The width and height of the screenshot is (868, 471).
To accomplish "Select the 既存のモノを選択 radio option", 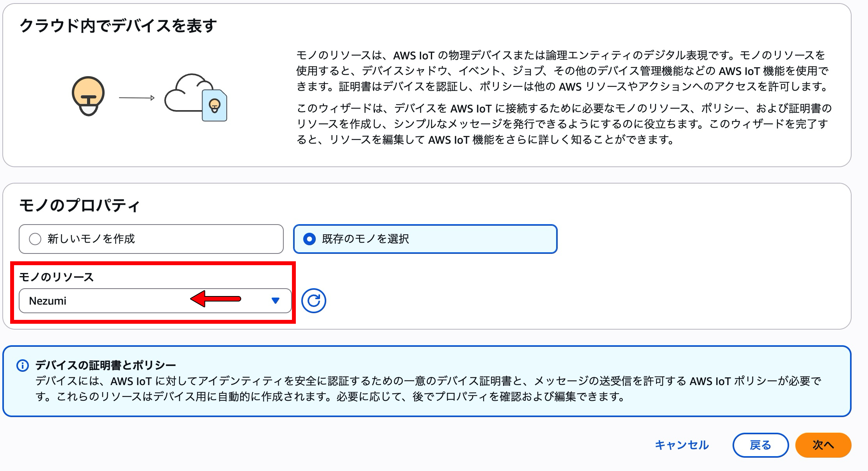I will [x=309, y=239].
